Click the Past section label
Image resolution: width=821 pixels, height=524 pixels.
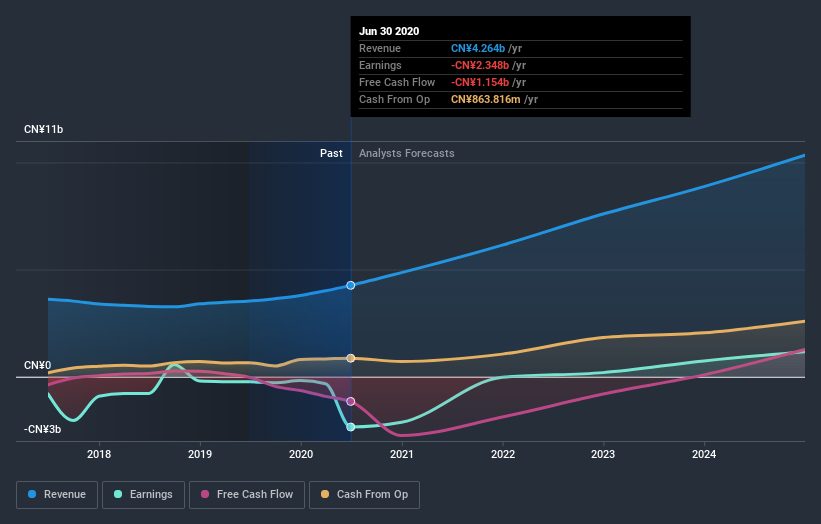331,153
